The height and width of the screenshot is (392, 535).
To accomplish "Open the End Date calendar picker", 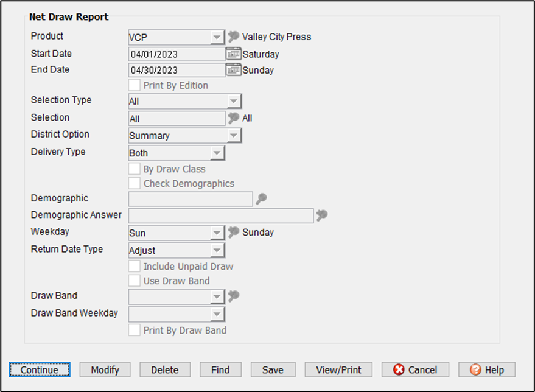I will pos(233,70).
